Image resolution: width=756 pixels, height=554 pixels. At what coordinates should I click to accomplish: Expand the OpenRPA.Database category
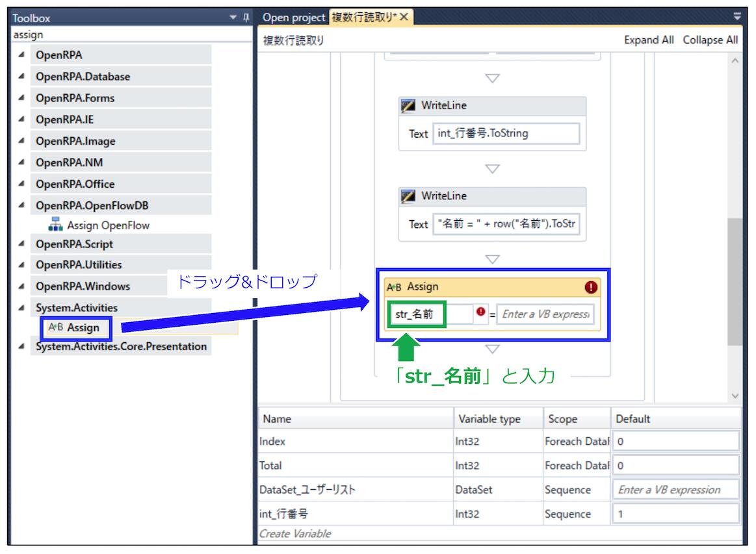coord(21,77)
